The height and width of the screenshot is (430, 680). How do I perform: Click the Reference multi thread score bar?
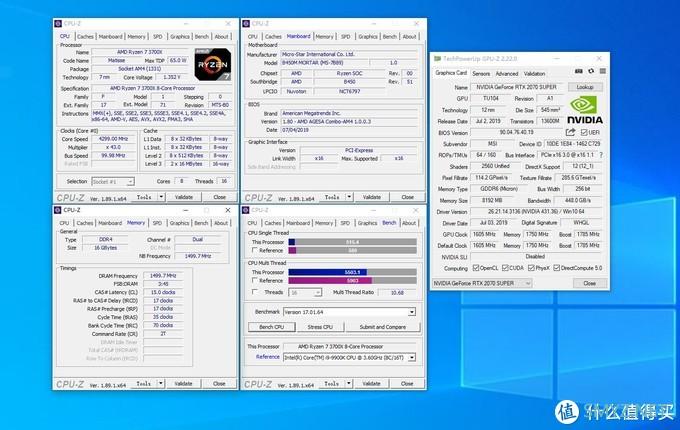tap(353, 280)
